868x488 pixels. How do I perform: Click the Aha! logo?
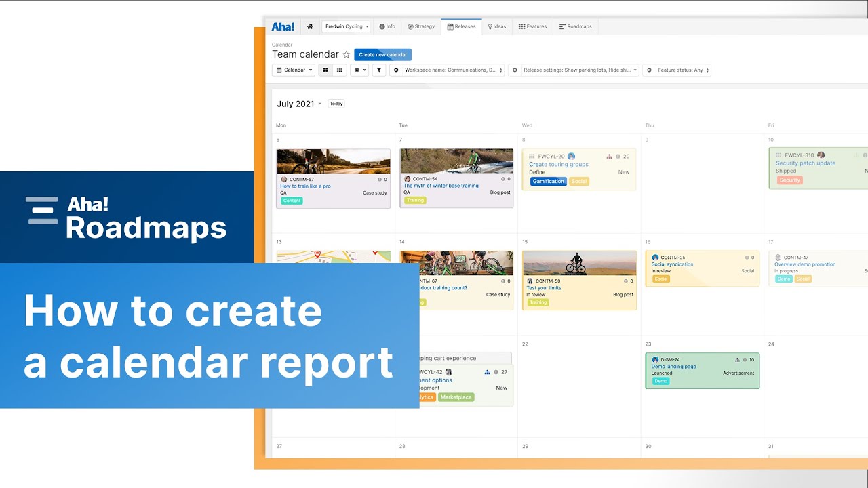(283, 26)
